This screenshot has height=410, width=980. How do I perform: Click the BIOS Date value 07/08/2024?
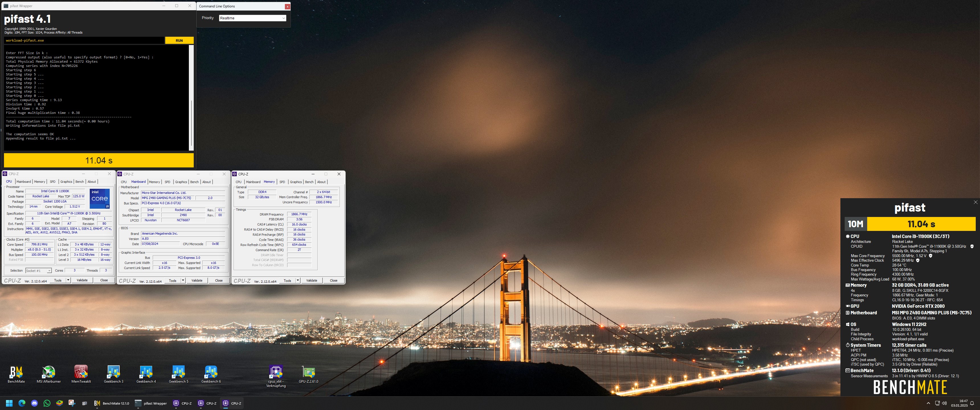160,244
